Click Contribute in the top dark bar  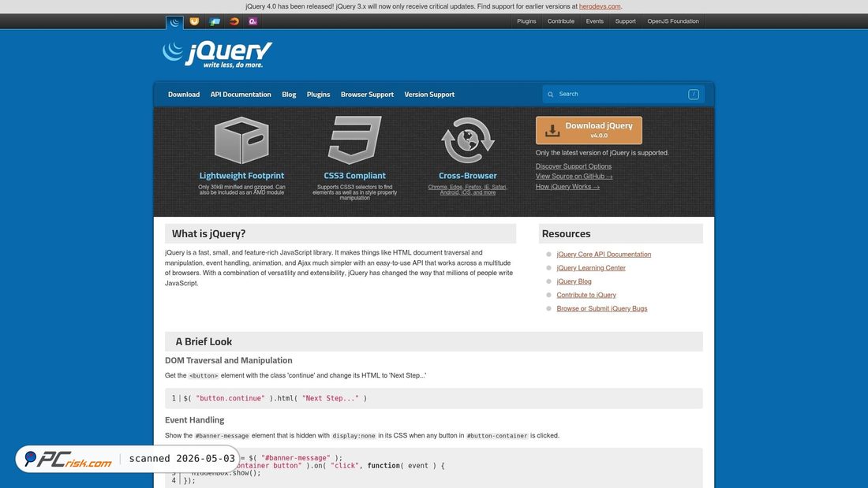point(561,21)
